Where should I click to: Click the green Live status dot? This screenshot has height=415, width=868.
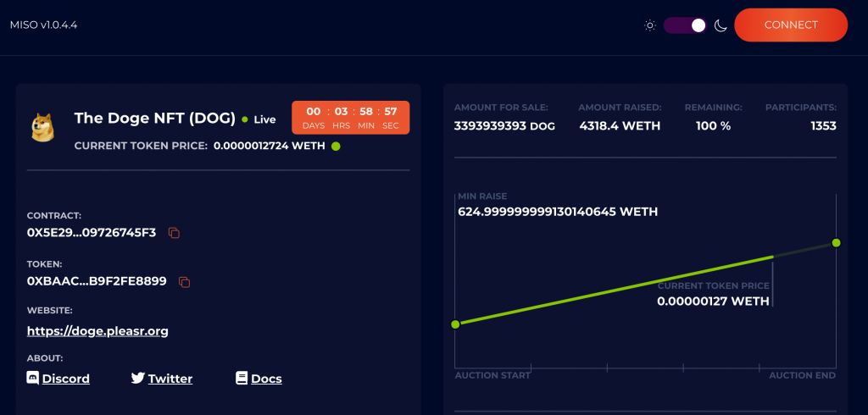tap(245, 119)
